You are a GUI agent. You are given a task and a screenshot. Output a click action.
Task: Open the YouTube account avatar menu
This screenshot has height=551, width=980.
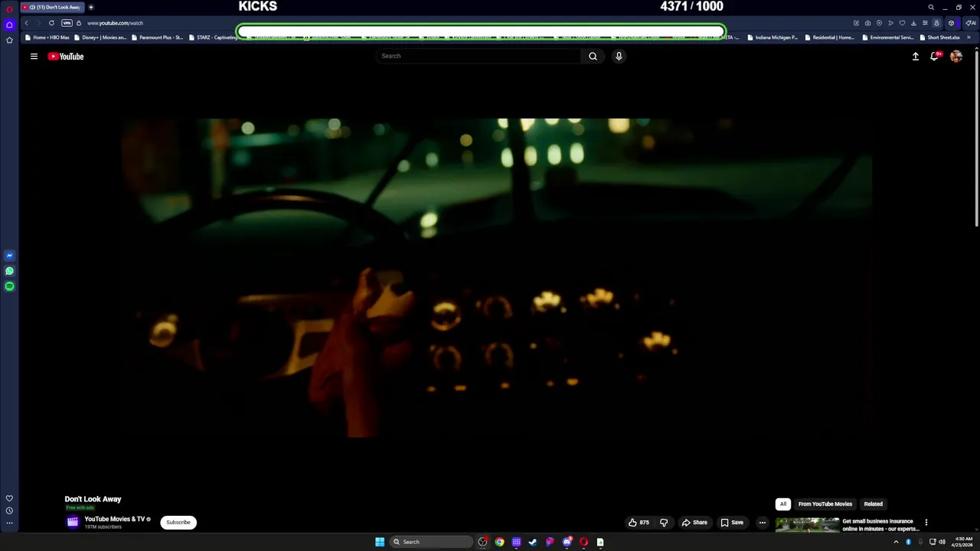[956, 56]
